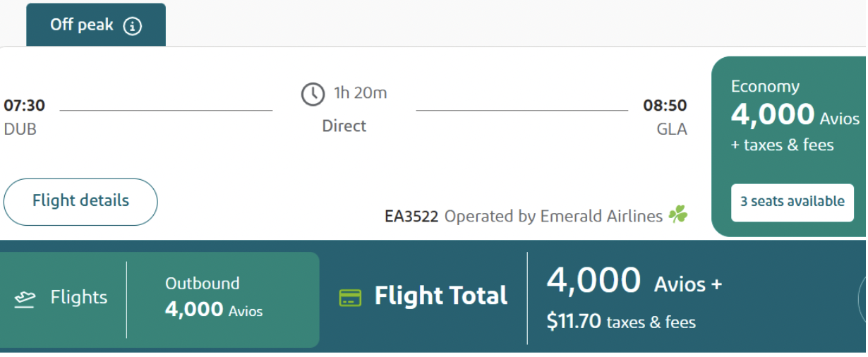Choose the Economy 4,000 Avios fare
868x357 pixels.
tap(788, 115)
